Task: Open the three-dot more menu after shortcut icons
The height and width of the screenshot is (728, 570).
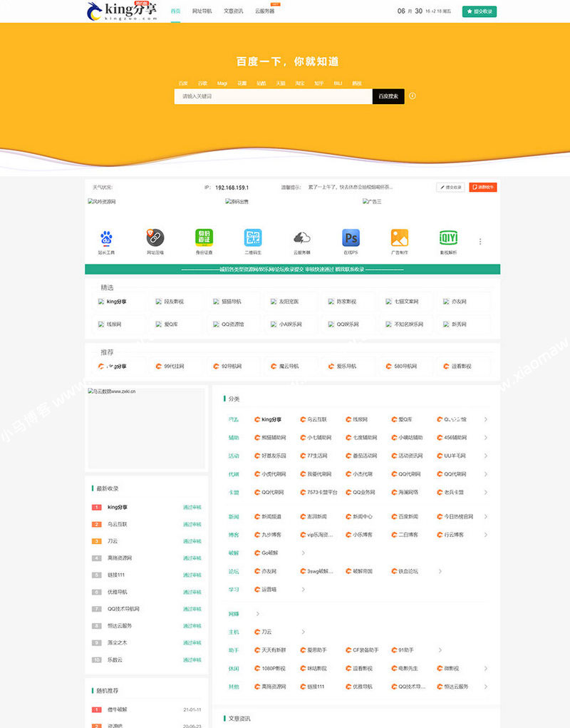Action: tap(480, 242)
